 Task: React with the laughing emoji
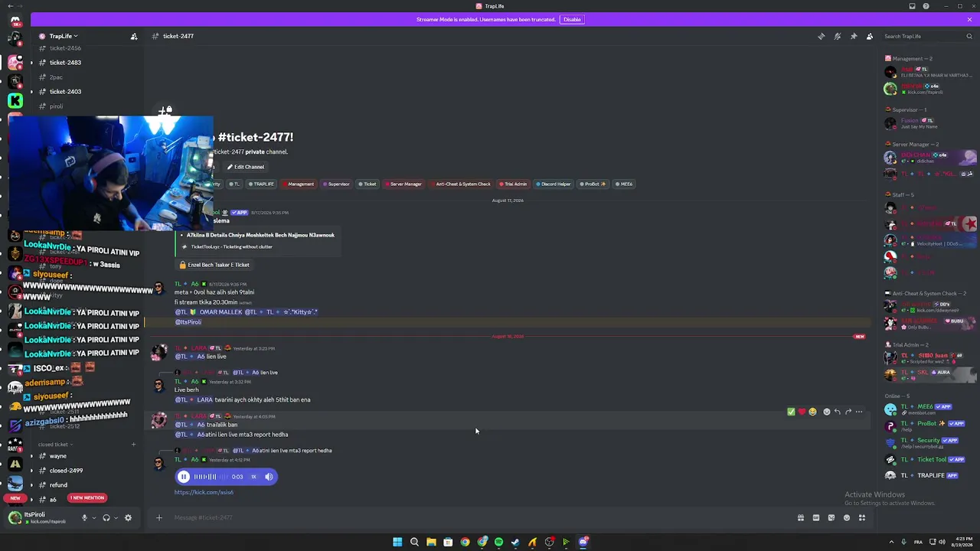point(812,412)
